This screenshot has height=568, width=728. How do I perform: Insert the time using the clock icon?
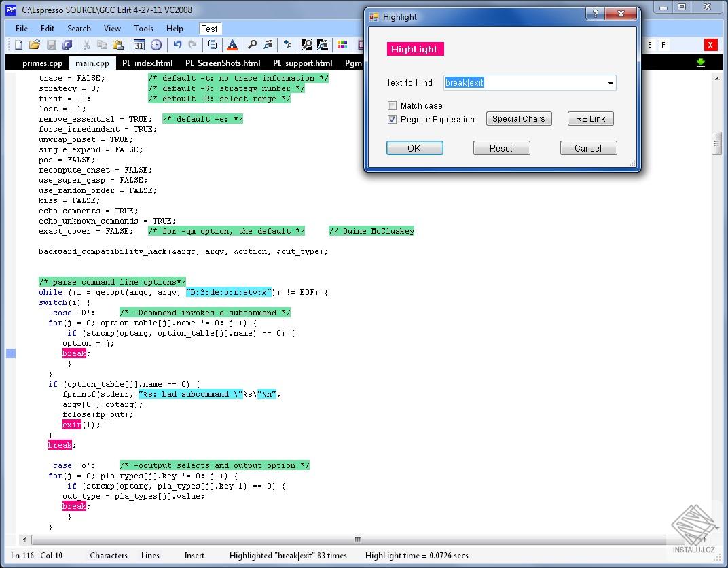coord(156,45)
